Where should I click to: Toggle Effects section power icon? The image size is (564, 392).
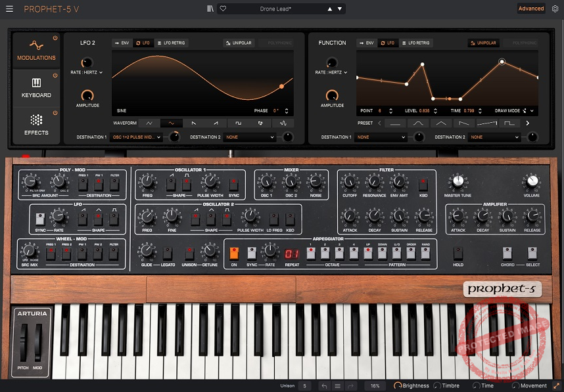[x=55, y=113]
